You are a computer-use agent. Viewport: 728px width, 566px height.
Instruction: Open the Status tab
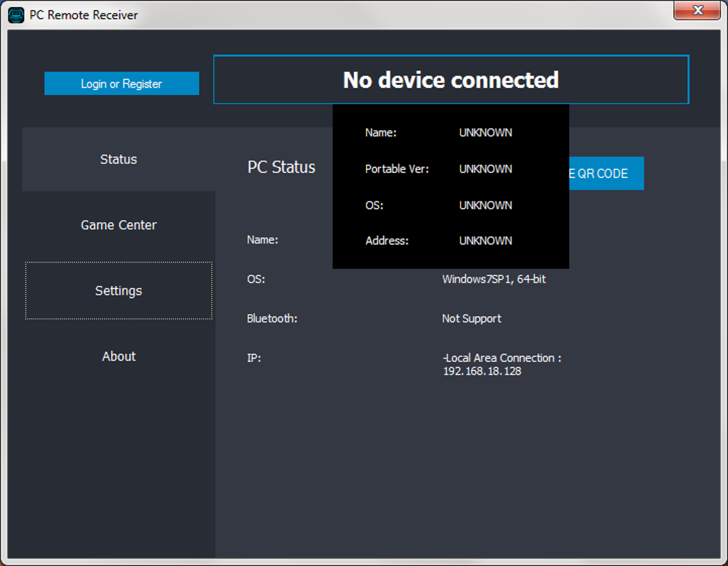pyautogui.click(x=118, y=159)
